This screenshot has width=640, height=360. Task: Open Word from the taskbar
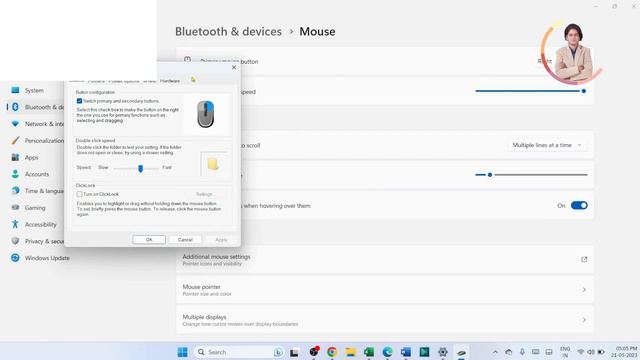coord(406,352)
